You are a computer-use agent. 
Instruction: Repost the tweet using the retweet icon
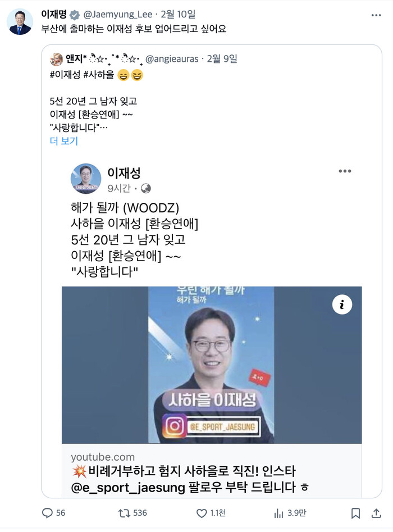click(x=124, y=513)
